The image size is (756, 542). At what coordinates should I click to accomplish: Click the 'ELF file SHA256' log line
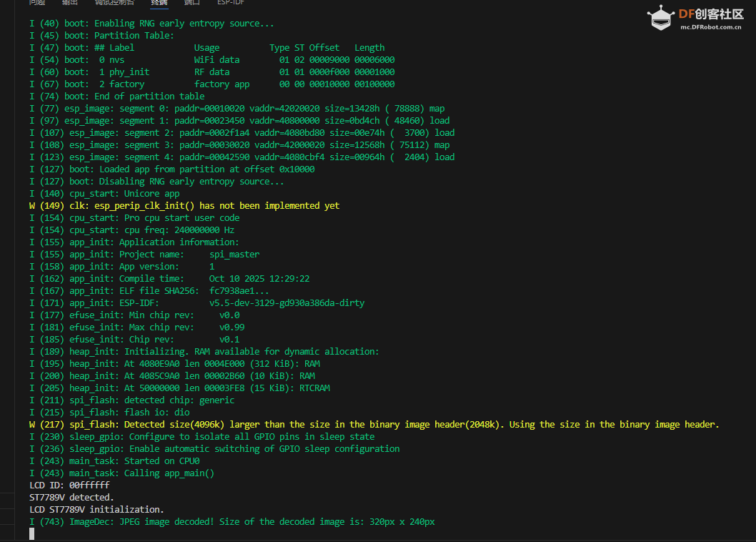149,291
